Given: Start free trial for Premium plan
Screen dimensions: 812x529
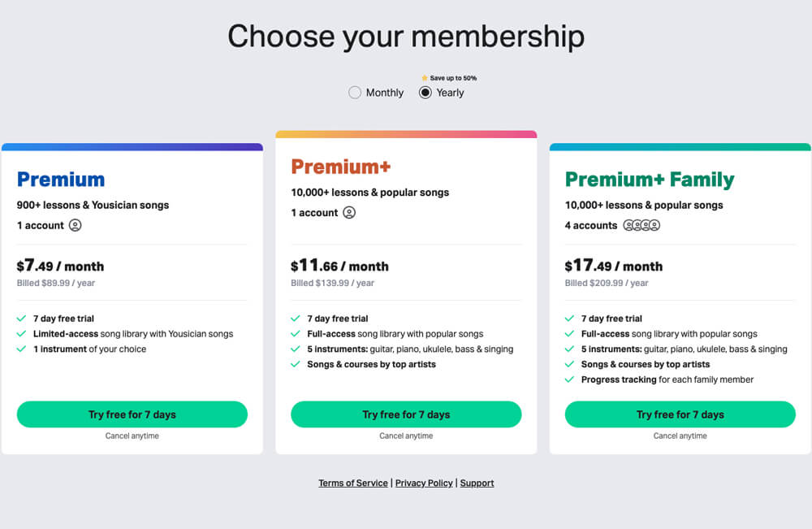Looking at the screenshot, I should [132, 414].
